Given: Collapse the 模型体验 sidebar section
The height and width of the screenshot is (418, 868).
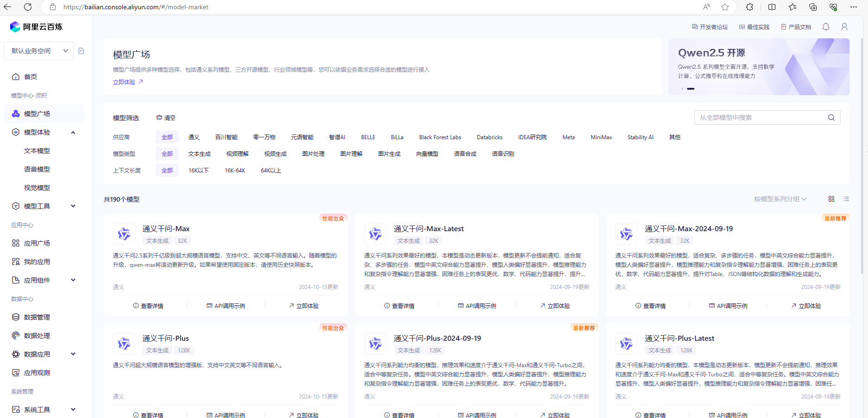Looking at the screenshot, I should coord(73,132).
